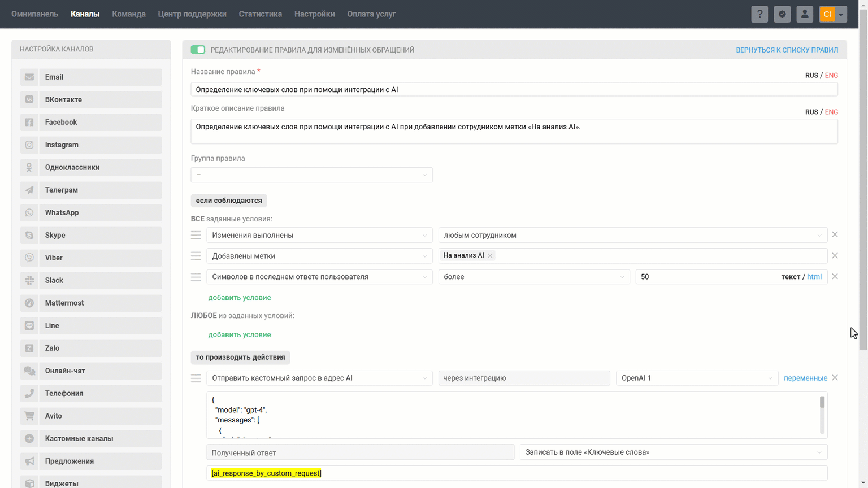The image size is (868, 488).
Task: Open Кастомные каналы settings
Action: 91,438
